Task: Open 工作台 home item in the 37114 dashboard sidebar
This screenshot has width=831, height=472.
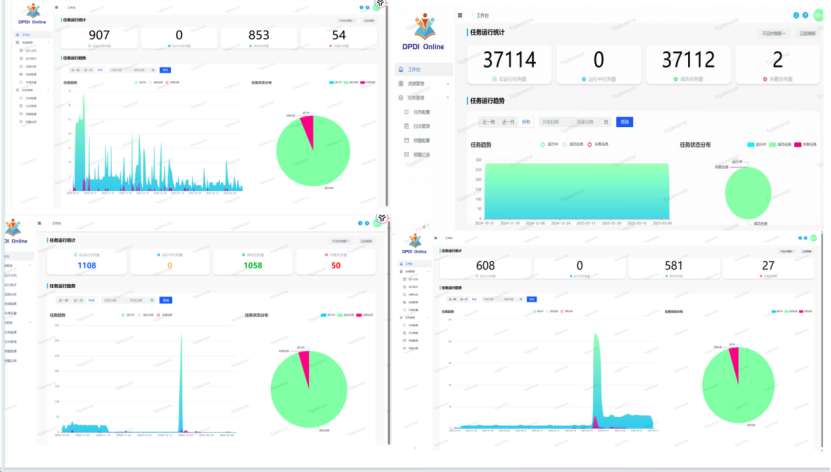Action: (424, 69)
